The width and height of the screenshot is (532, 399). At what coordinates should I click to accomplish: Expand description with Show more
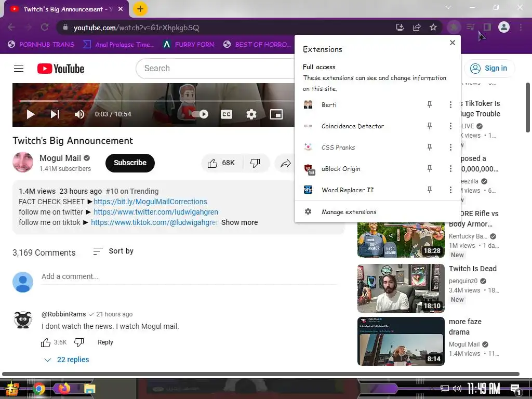(240, 222)
